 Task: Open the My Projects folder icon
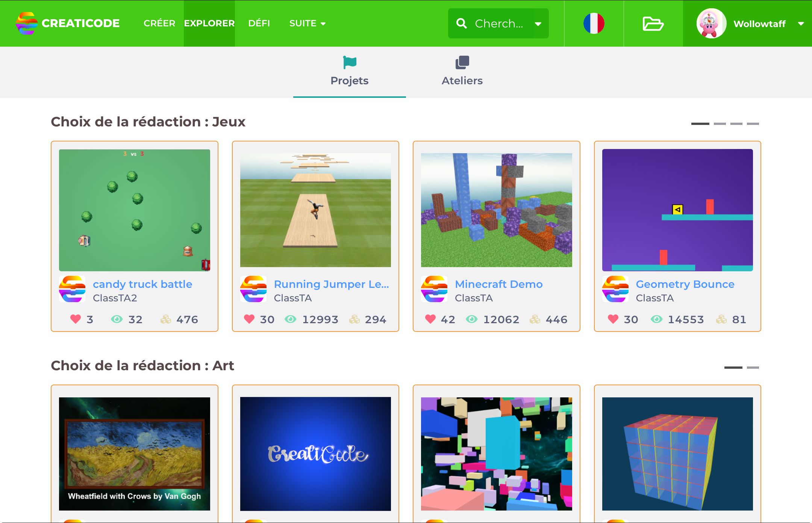[653, 24]
